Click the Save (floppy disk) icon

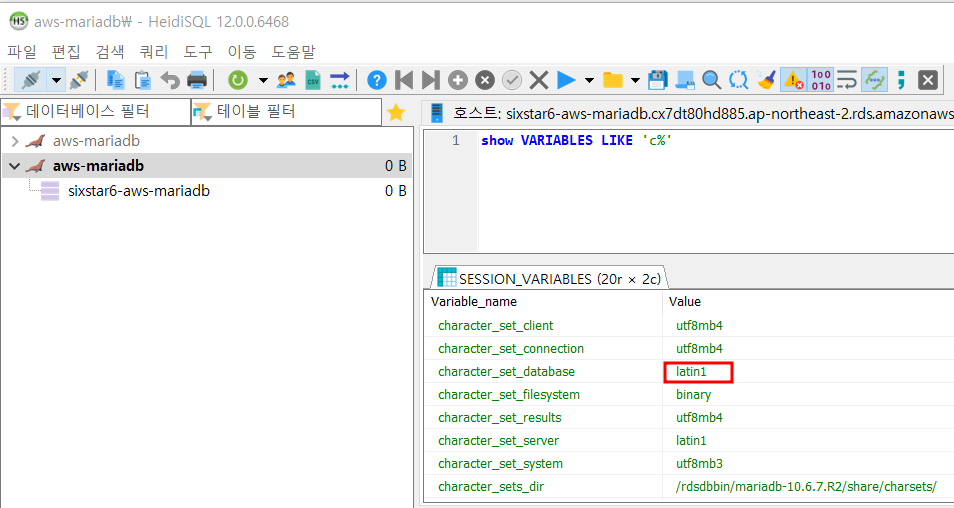[x=658, y=80]
